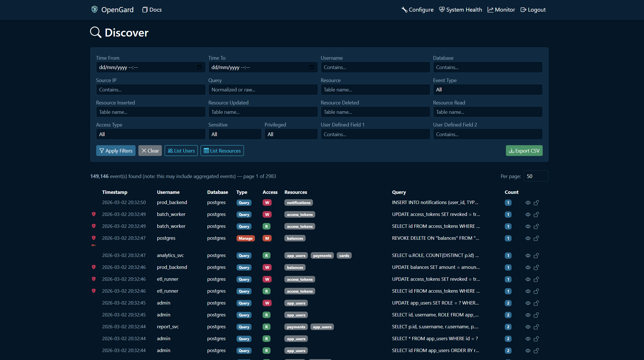Image resolution: width=644 pixels, height=360 pixels.
Task: Click the Export CSV download icon
Action: (512, 151)
